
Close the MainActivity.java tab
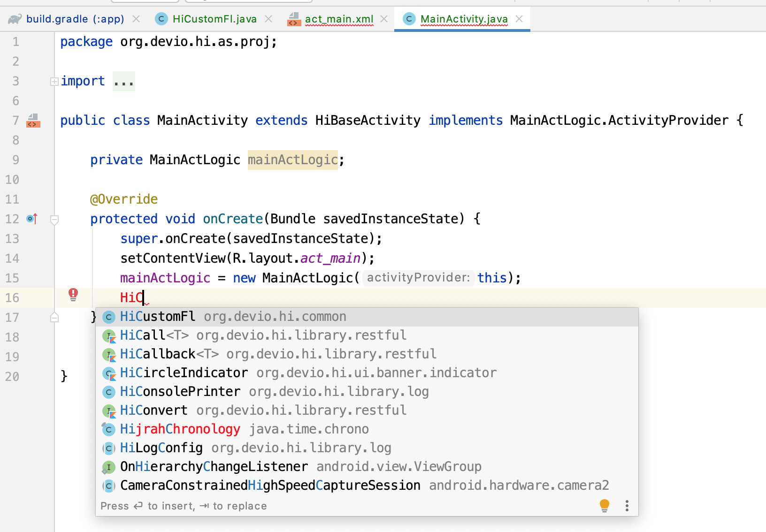(x=519, y=19)
